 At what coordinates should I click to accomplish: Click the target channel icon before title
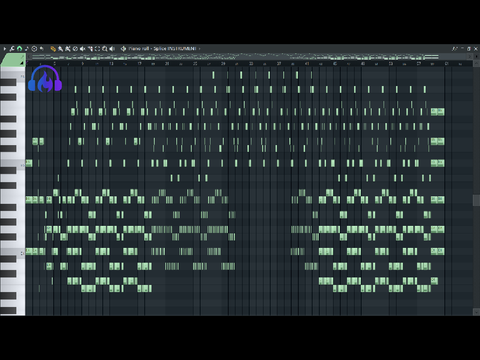tap(123, 49)
